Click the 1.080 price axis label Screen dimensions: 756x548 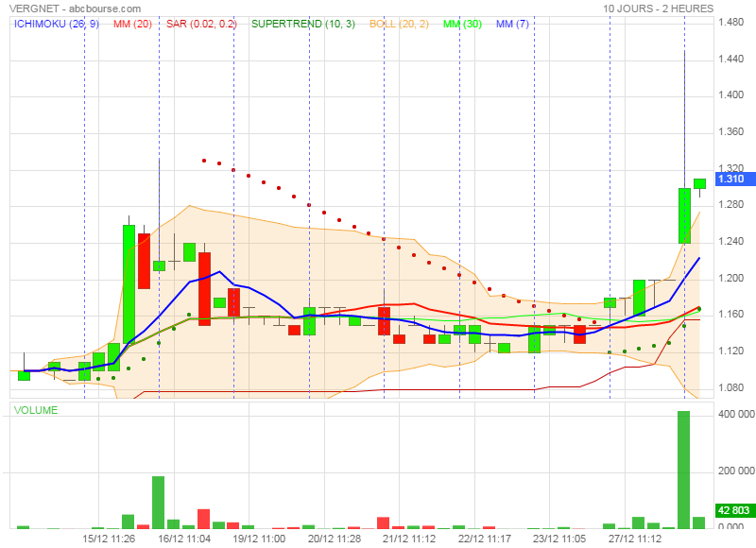coord(730,387)
